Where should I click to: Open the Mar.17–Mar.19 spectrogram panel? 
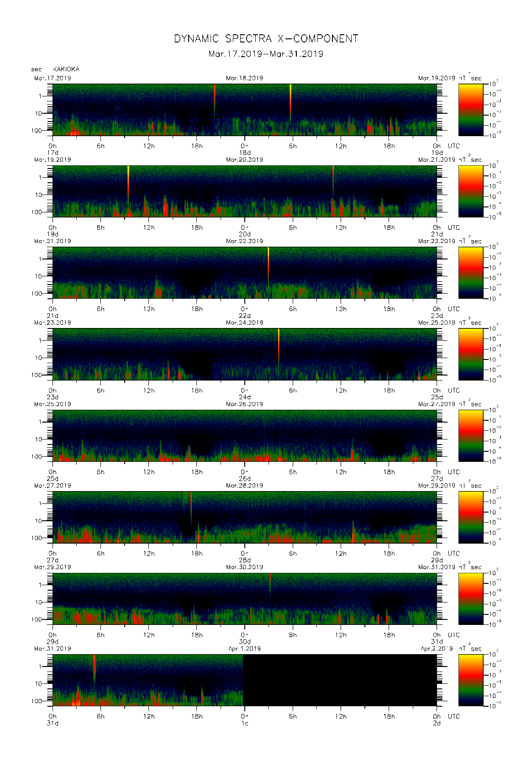coord(245,110)
